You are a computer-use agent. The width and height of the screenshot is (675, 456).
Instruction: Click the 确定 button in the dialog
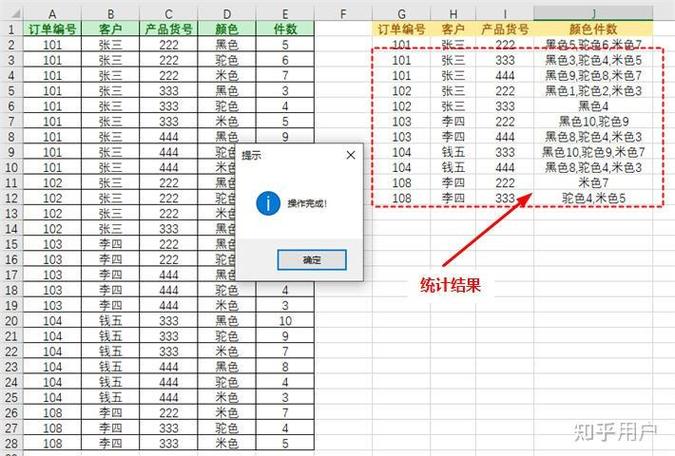point(312,260)
